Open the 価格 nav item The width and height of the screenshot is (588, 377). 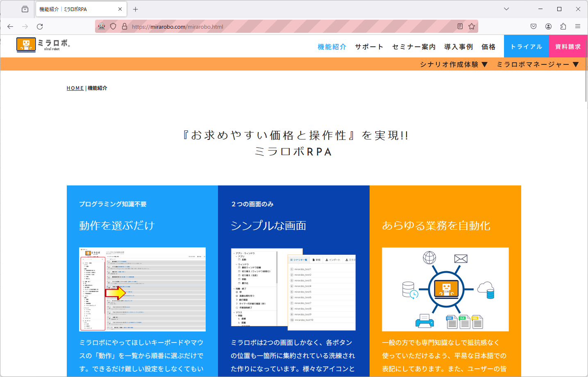[x=488, y=47]
